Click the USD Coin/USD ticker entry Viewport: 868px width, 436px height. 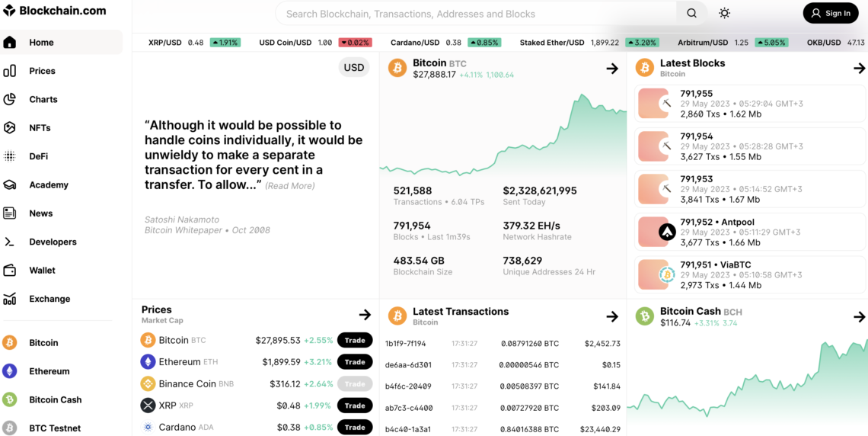point(315,42)
